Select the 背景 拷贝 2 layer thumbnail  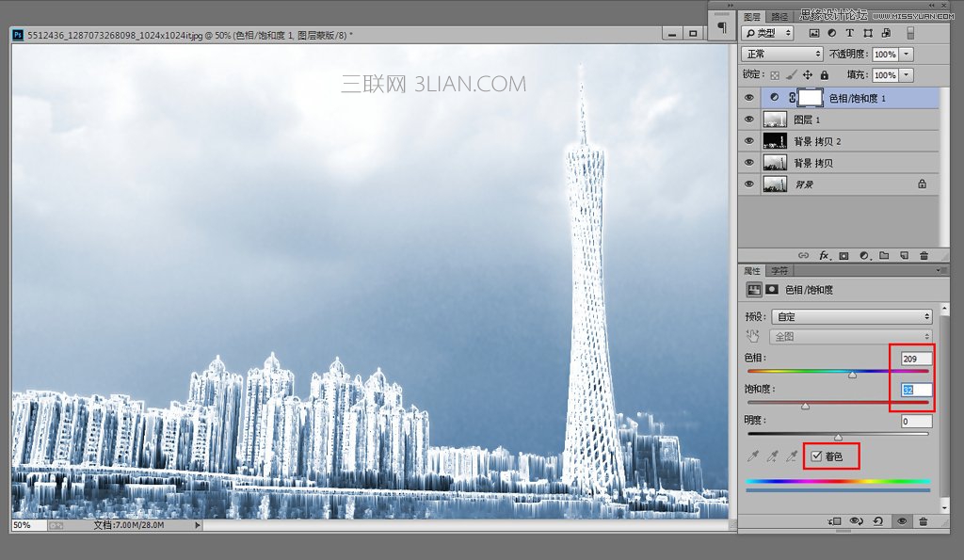coord(775,141)
